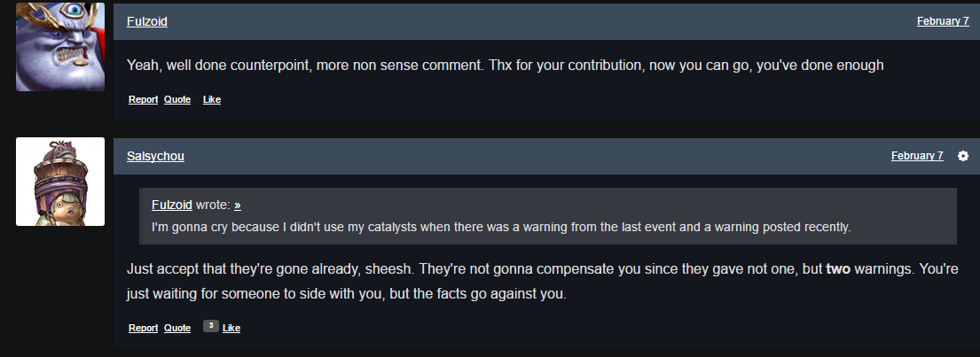980x357 pixels.
Task: Quote Salsychou's post
Action: [x=177, y=328]
